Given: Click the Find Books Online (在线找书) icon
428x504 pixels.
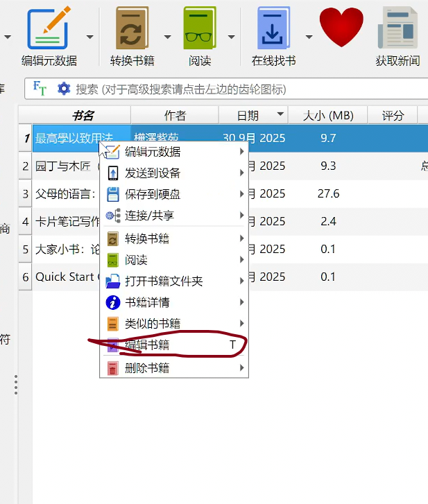Looking at the screenshot, I should pos(273,31).
